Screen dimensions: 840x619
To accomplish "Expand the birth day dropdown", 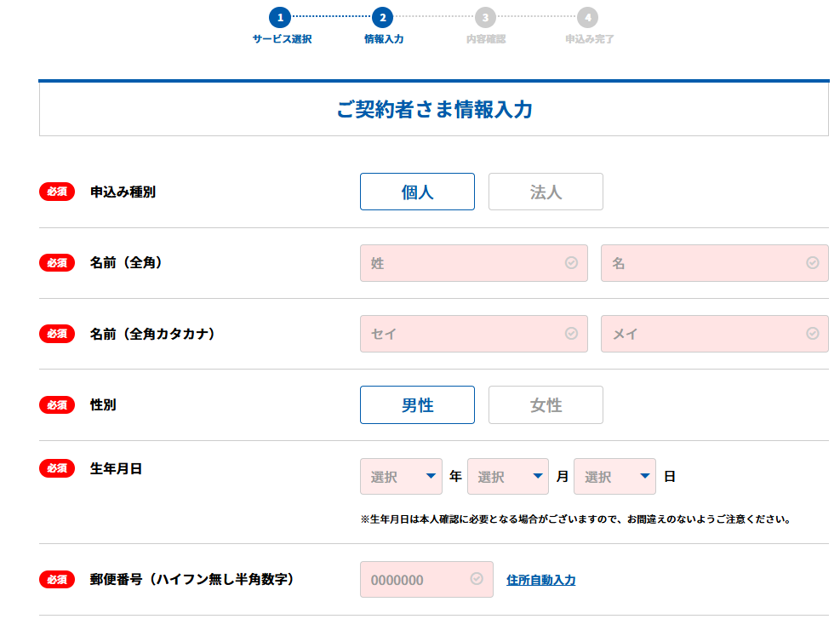I will tap(614, 477).
